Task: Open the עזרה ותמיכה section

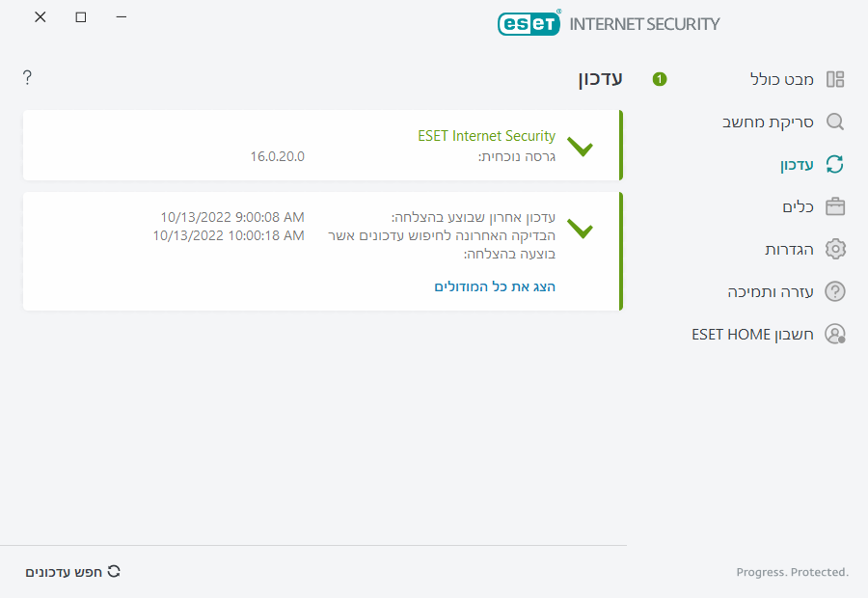Action: pyautogui.click(x=771, y=291)
